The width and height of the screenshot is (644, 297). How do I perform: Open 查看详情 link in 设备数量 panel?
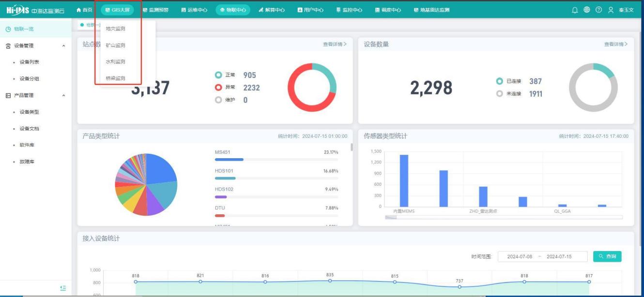click(615, 45)
